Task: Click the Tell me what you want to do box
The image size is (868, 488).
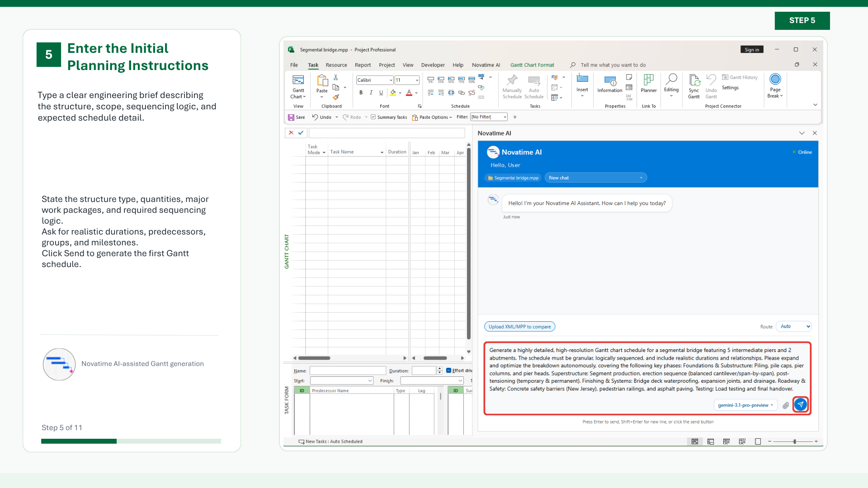Action: 613,65
